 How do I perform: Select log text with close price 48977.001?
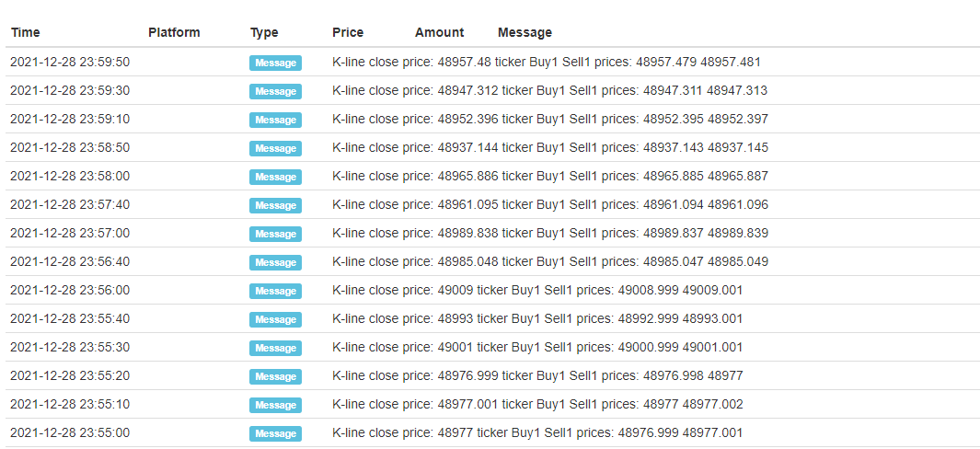[x=537, y=405]
